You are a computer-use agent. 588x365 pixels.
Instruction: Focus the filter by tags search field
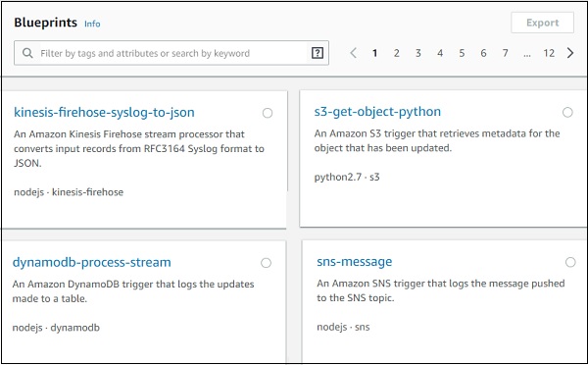point(171,53)
